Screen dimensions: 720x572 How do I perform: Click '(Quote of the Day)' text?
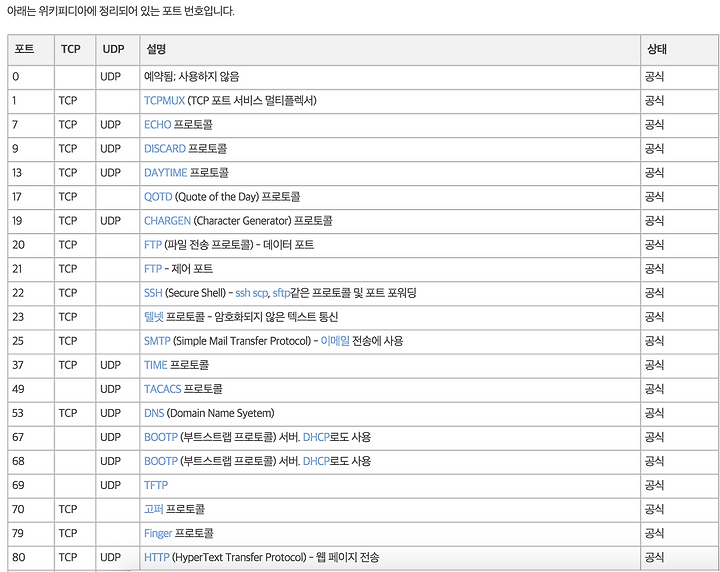click(217, 196)
